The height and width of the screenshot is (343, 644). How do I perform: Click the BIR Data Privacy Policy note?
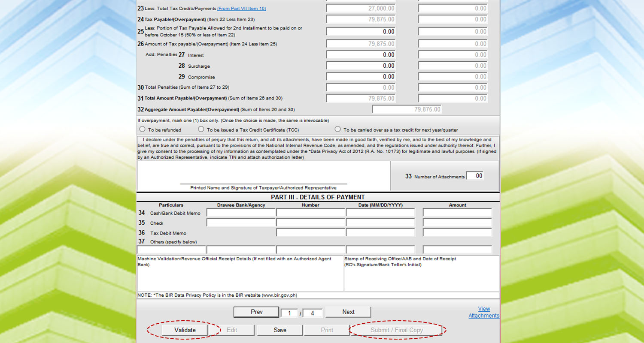click(x=217, y=295)
